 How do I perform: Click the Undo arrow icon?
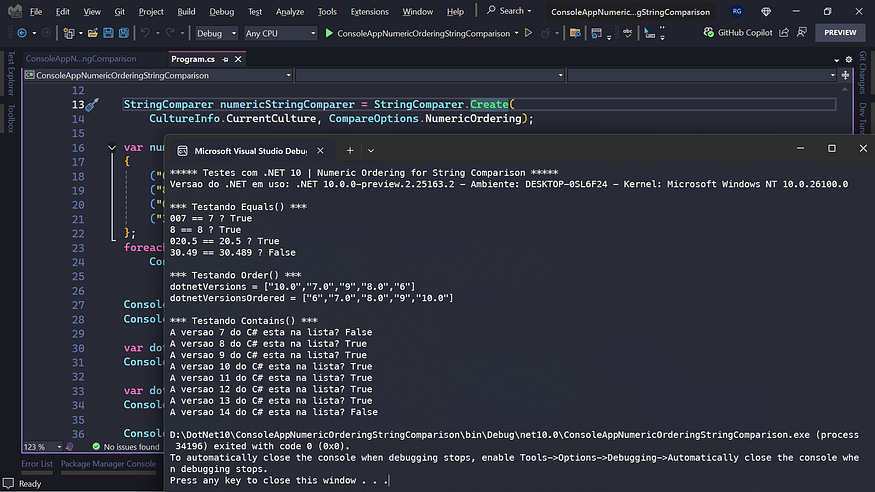tap(145, 33)
